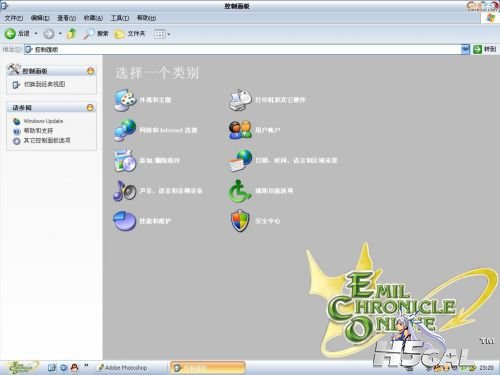Open Sounds, Speech and Audio Devices icon
Screen dimensions: 500x375
click(125, 191)
